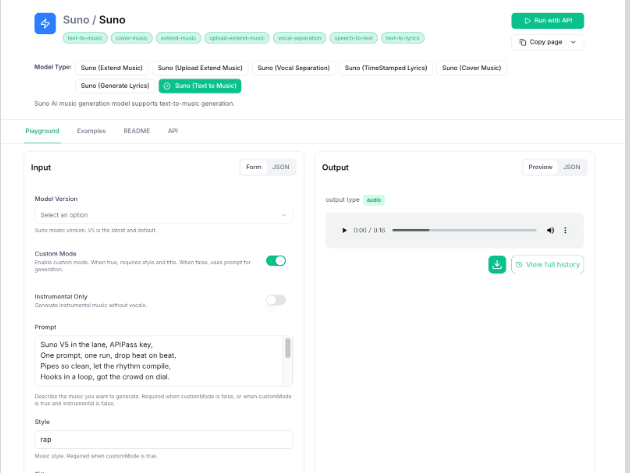Viewport: 630px width, 473px height.
Task: Mute the audio player volume icon
Action: 550,230
